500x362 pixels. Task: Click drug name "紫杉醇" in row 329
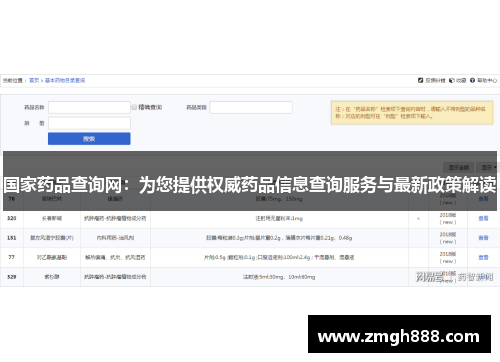click(52, 277)
